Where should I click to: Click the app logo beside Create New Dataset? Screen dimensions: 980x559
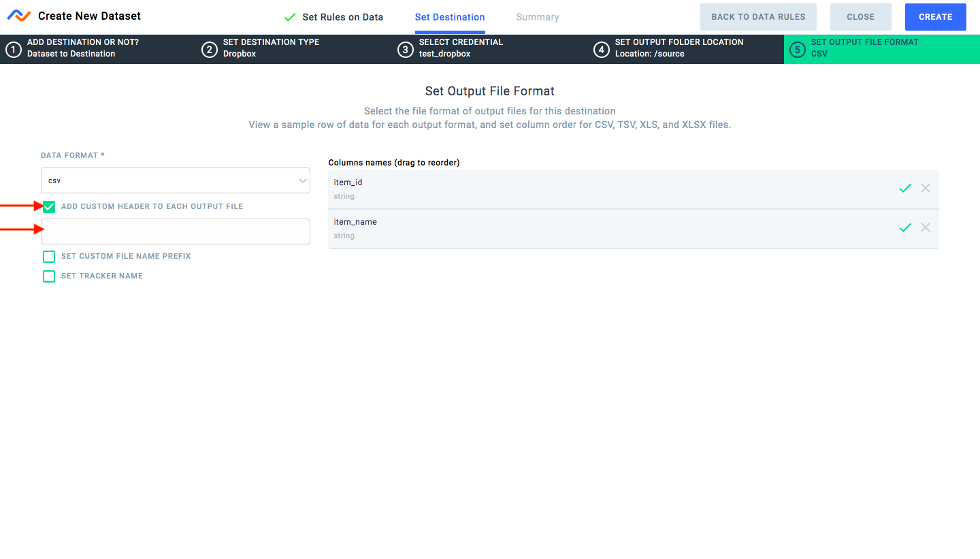[x=19, y=16]
